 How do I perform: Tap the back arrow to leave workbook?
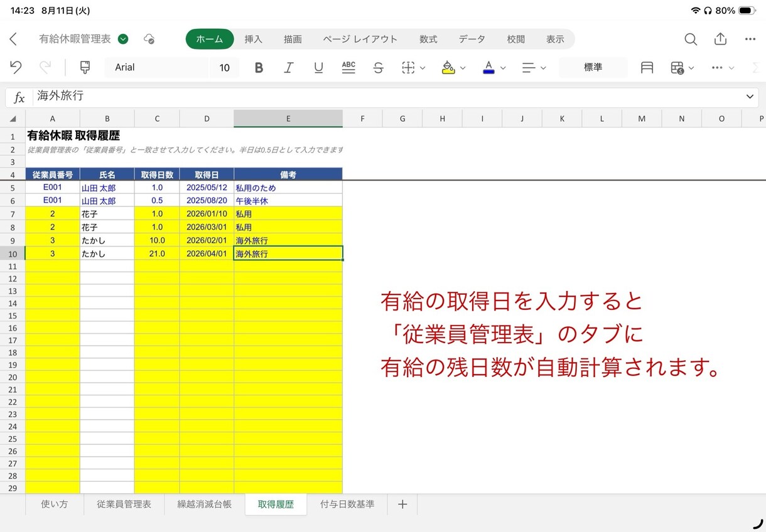[13, 39]
